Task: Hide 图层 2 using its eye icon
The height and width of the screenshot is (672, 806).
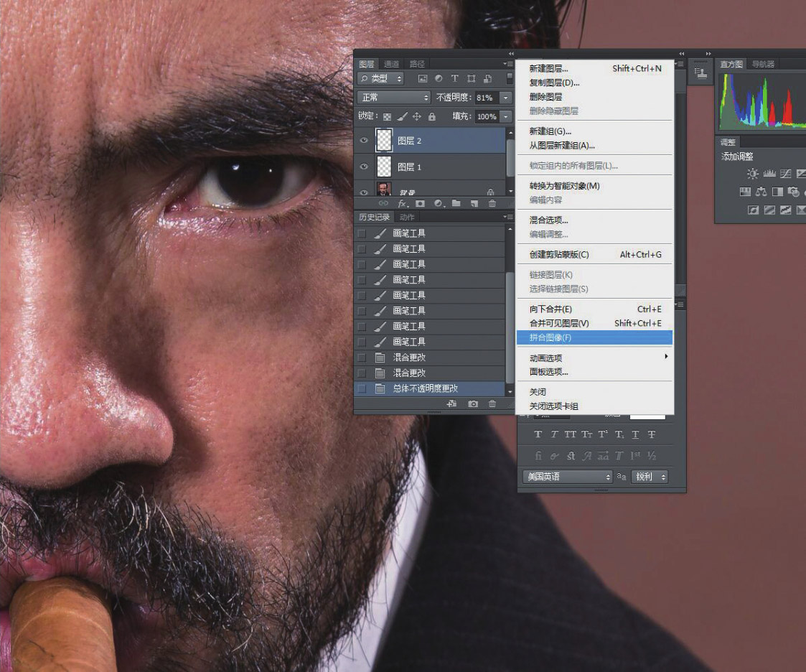Action: [x=364, y=141]
